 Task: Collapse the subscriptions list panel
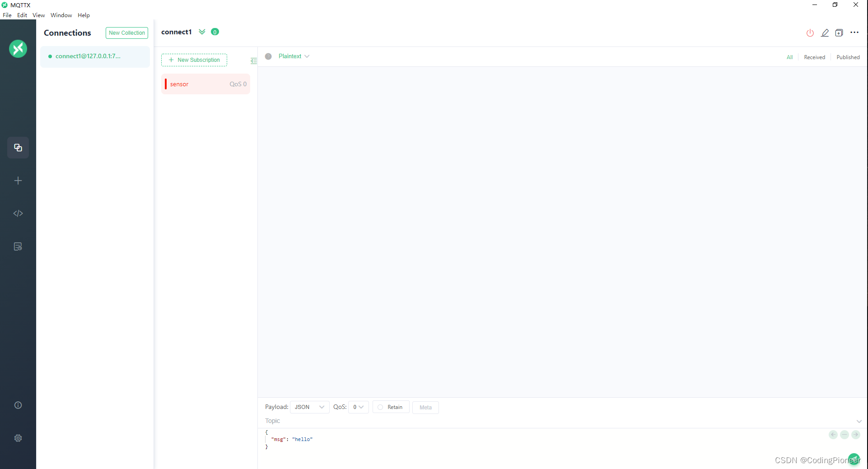click(x=254, y=61)
